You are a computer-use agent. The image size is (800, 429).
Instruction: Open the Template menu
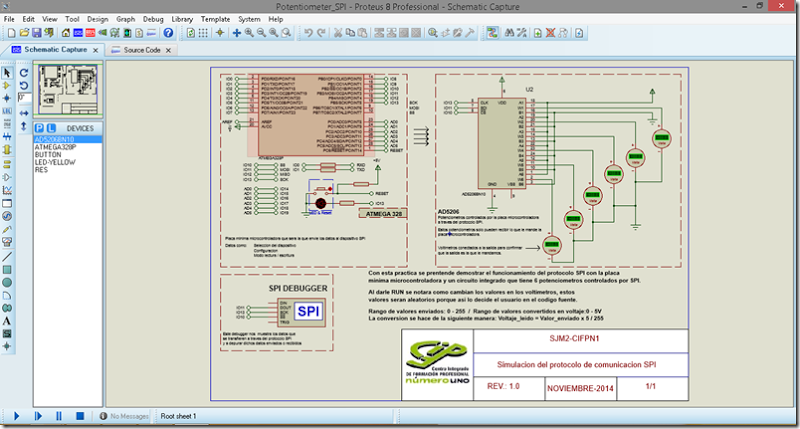(215, 19)
